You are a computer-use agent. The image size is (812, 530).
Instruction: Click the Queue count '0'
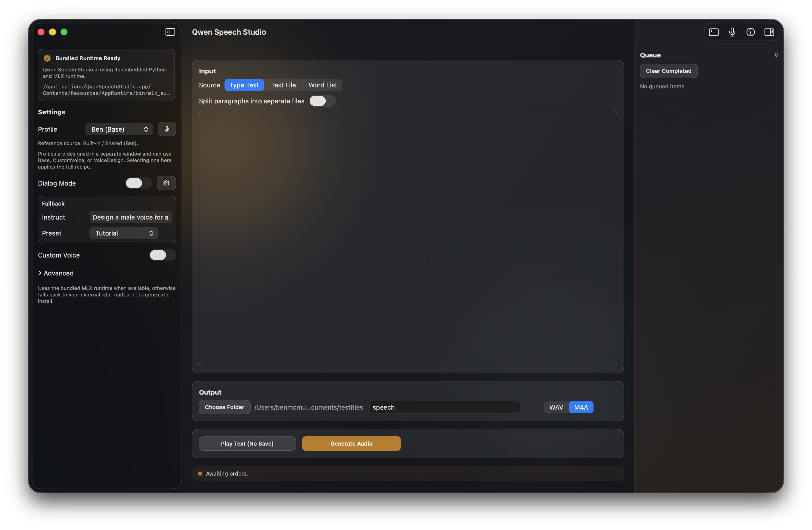click(776, 55)
